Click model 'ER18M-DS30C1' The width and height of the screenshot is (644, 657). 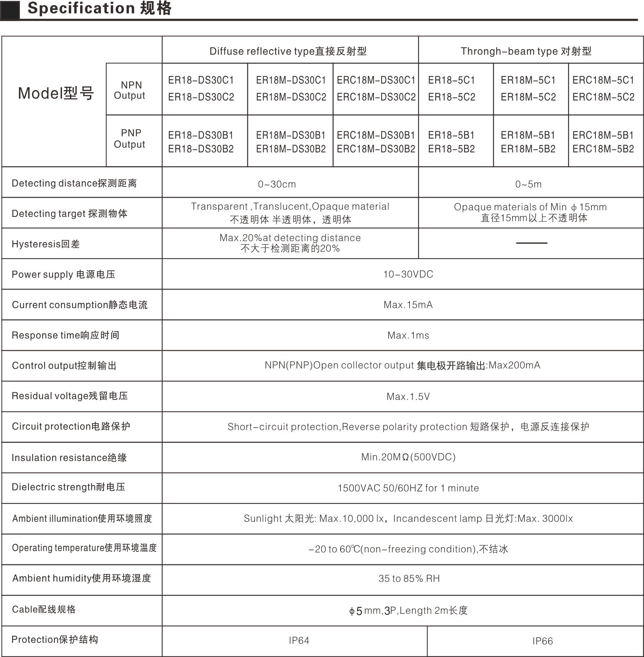point(291,80)
